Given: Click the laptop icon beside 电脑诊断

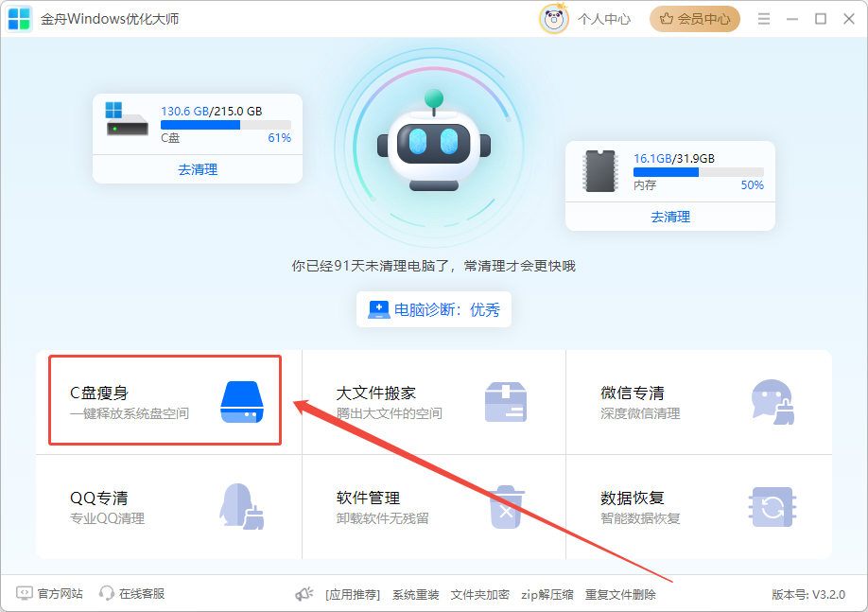Looking at the screenshot, I should pos(378,309).
